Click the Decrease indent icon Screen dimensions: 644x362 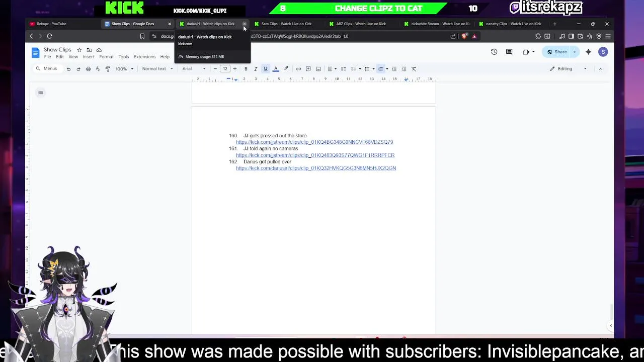coord(394,69)
